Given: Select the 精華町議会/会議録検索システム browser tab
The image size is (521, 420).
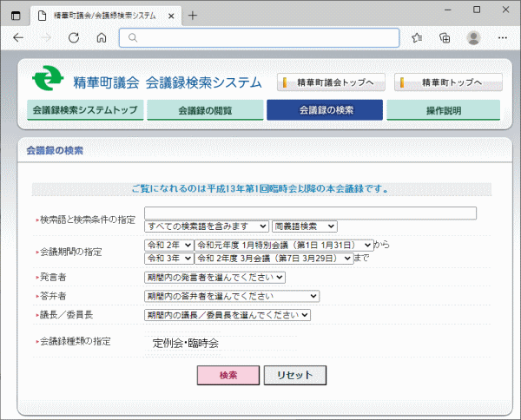Looking at the screenshot, I should click(106, 16).
